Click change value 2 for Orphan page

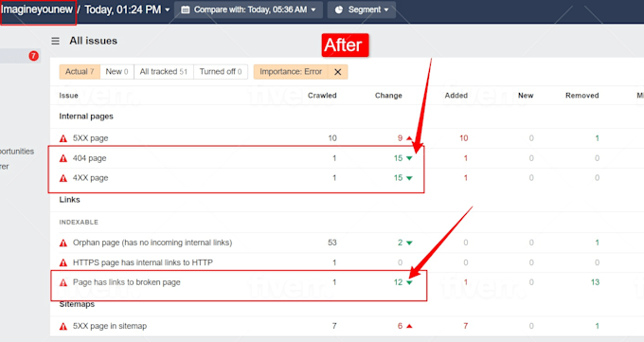pyautogui.click(x=400, y=243)
